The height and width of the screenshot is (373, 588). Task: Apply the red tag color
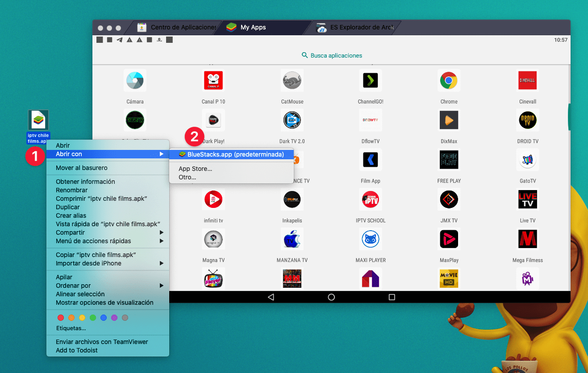[61, 318]
